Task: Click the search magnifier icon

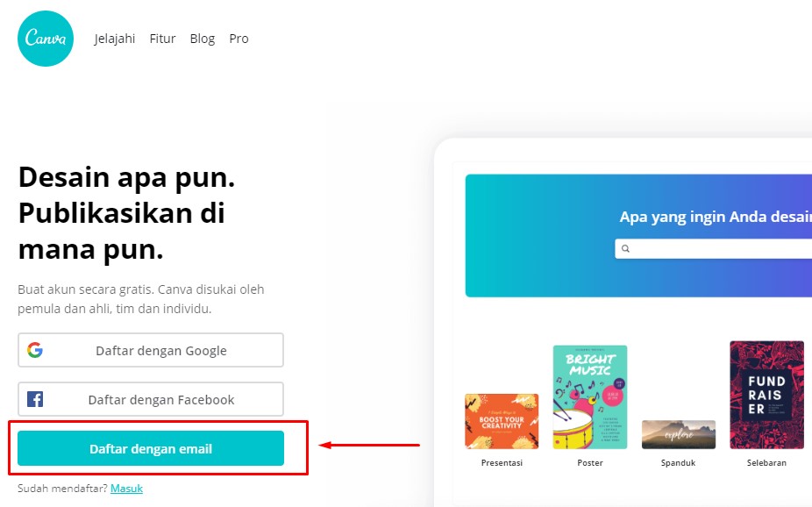Action: [x=625, y=248]
